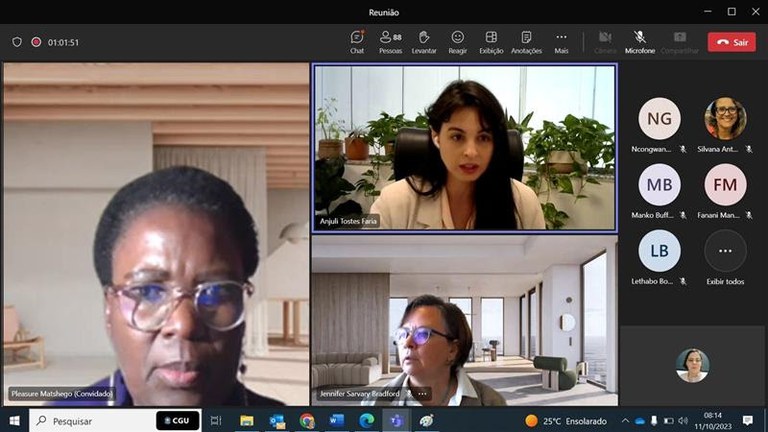The height and width of the screenshot is (432, 768).
Task: Leave the meeting with Sair button
Action: pos(732,42)
